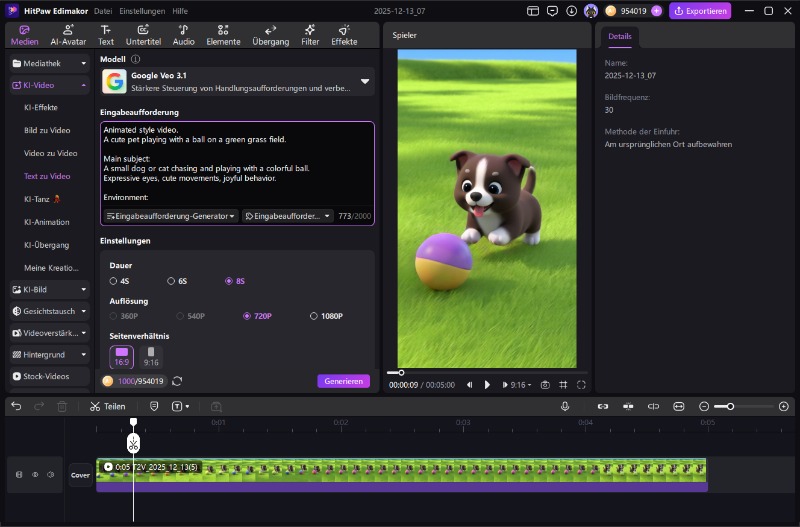Choose 360P resolution
Image resolution: width=800 pixels, height=527 pixels.
124,316
